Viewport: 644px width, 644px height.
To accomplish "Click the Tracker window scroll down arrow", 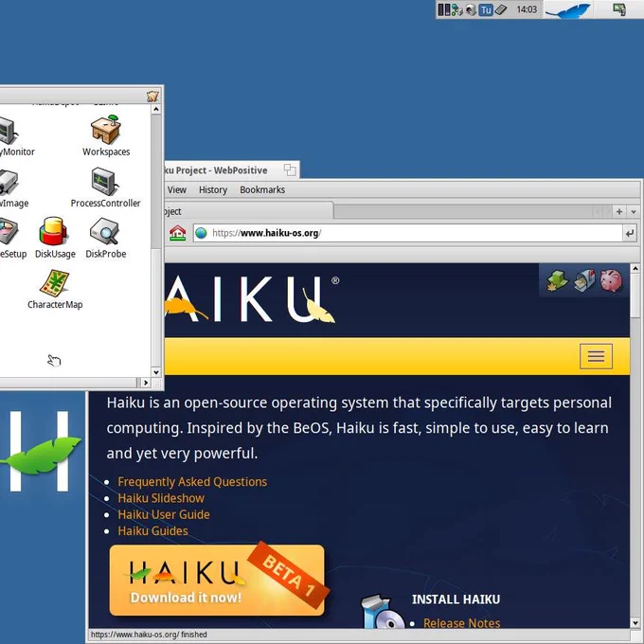I will click(156, 372).
